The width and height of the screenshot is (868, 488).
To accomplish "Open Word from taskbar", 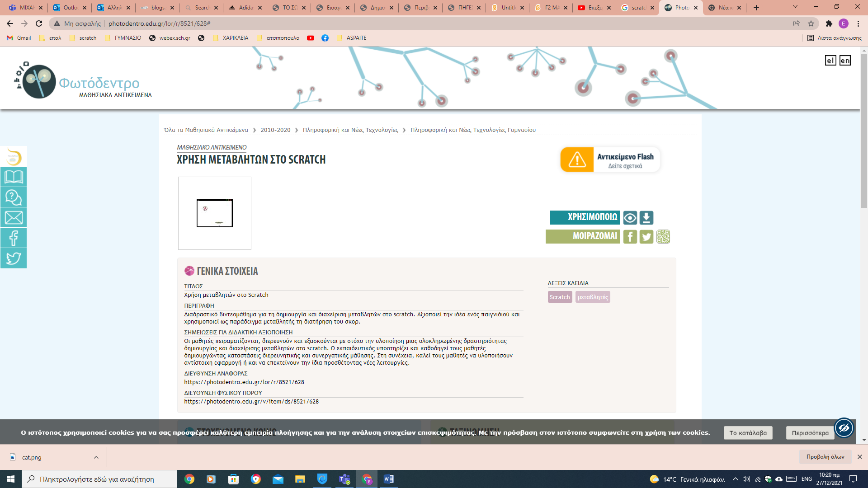I will [x=389, y=479].
